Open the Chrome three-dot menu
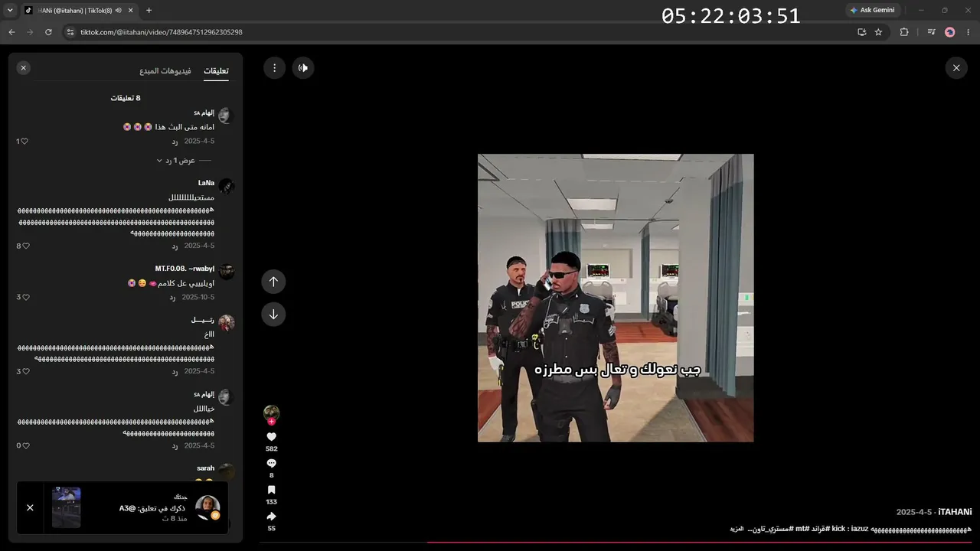The width and height of the screenshot is (980, 551). (x=969, y=32)
